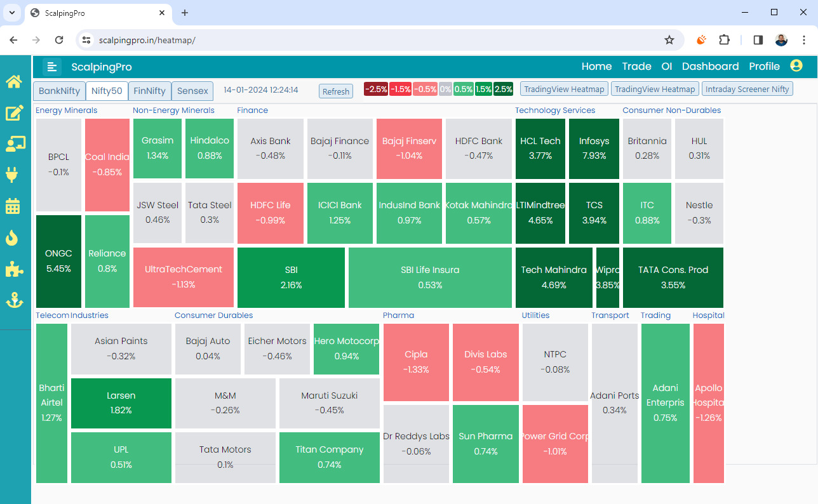Screen dimensions: 818x504
Task: Switch to the FinNifty tab
Action: point(149,91)
